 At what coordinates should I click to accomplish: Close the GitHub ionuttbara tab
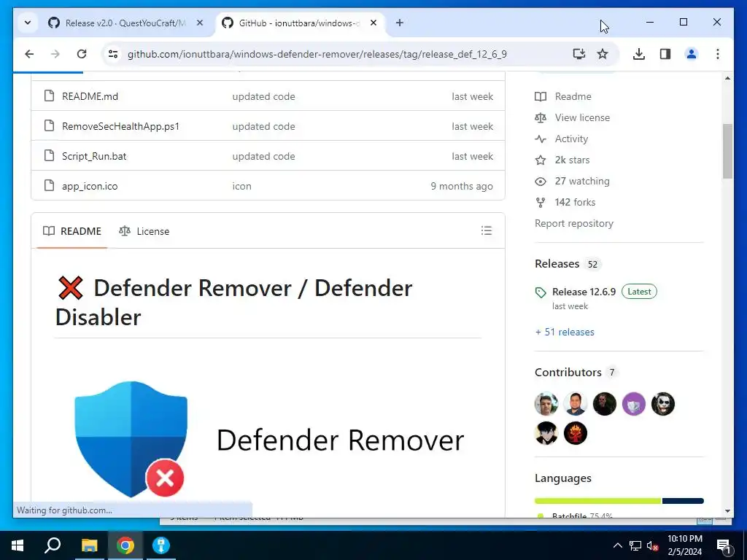tap(373, 23)
